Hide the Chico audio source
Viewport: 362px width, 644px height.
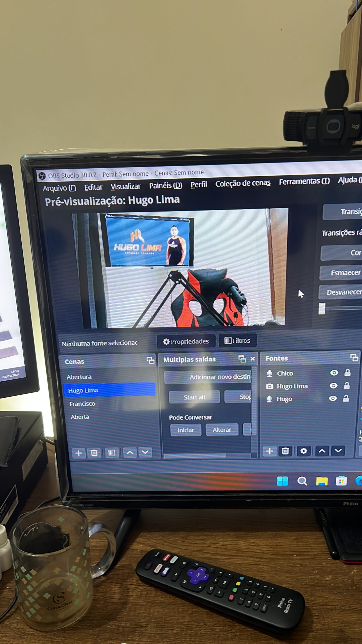(334, 373)
